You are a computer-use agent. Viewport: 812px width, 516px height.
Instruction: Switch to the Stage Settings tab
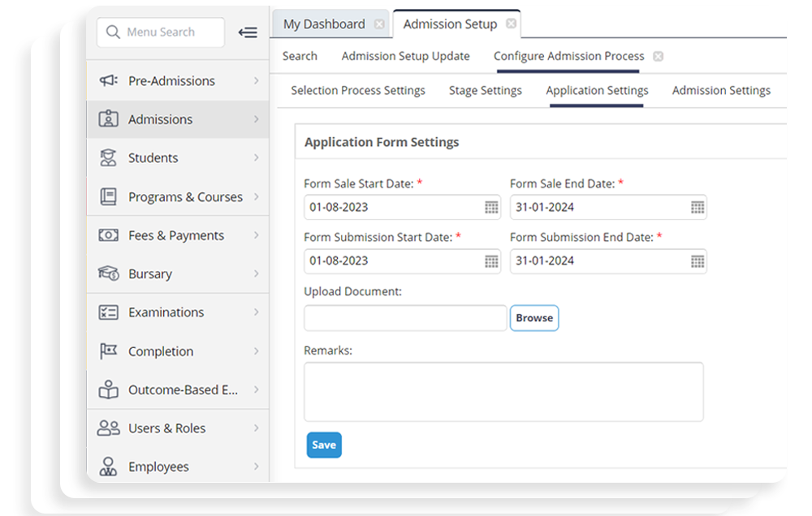(x=485, y=91)
